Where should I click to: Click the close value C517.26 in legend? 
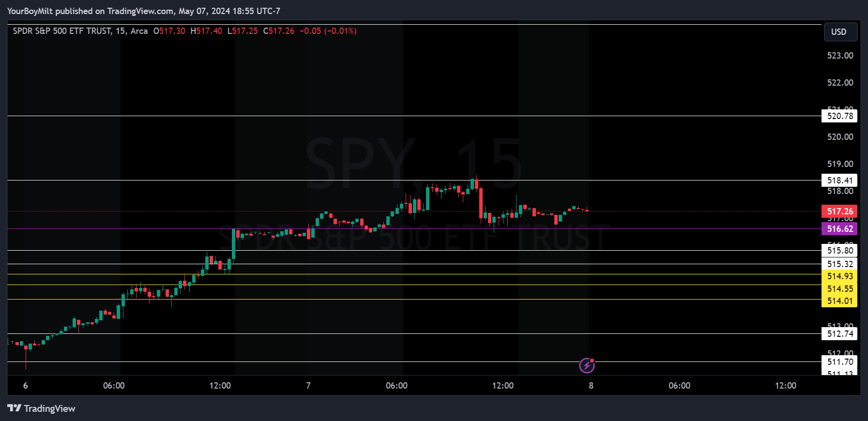pyautogui.click(x=279, y=31)
